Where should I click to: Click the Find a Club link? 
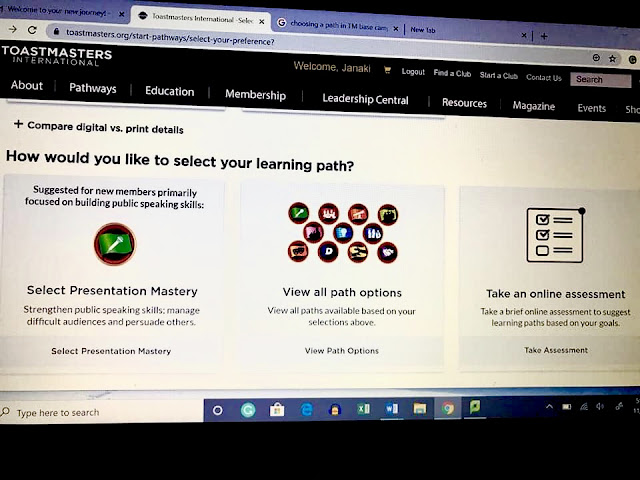(x=452, y=73)
